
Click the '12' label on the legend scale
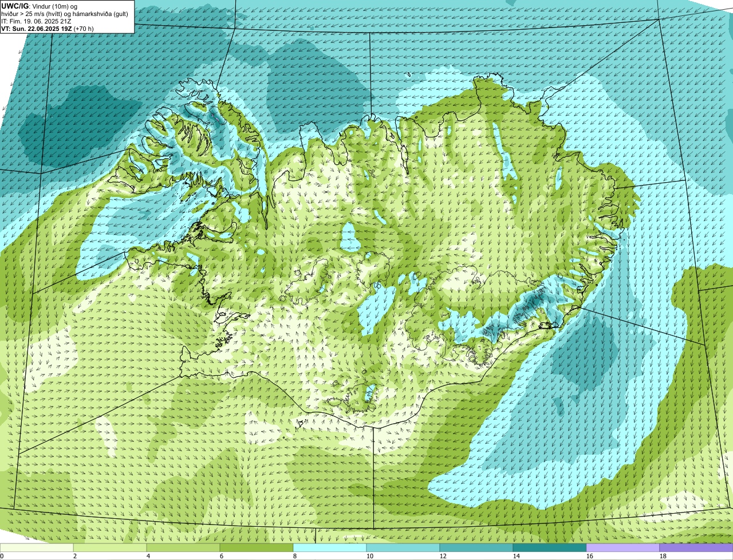pyautogui.click(x=443, y=556)
